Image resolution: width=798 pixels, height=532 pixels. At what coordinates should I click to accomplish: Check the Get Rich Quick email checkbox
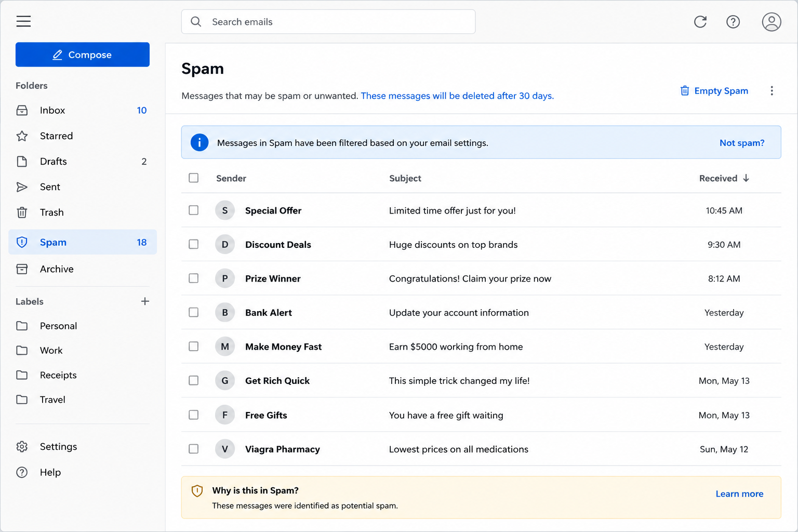(194, 381)
